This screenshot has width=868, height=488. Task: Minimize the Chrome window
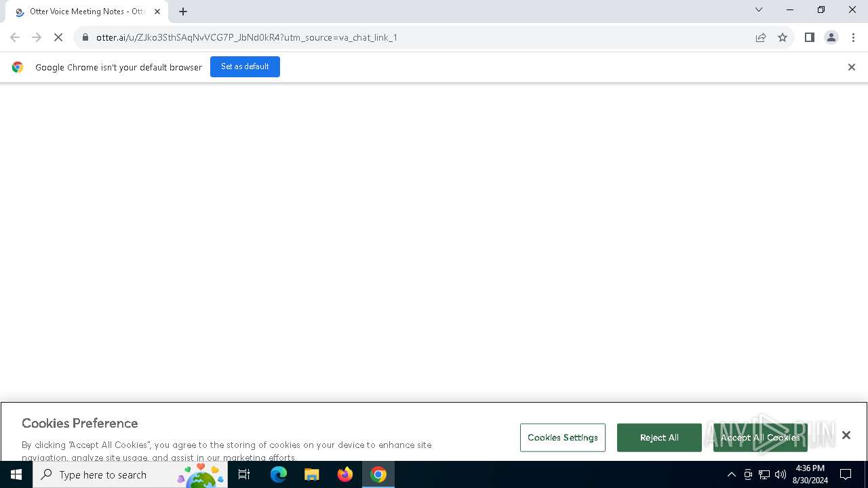tap(790, 9)
